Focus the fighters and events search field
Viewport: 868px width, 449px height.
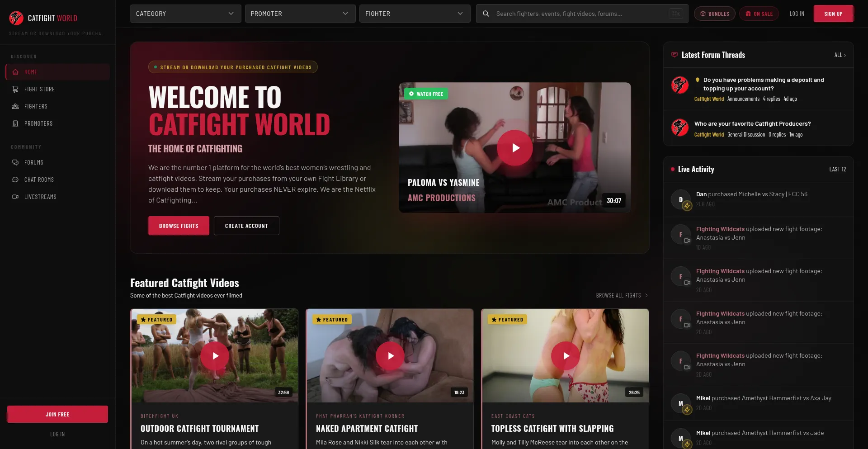pos(582,14)
